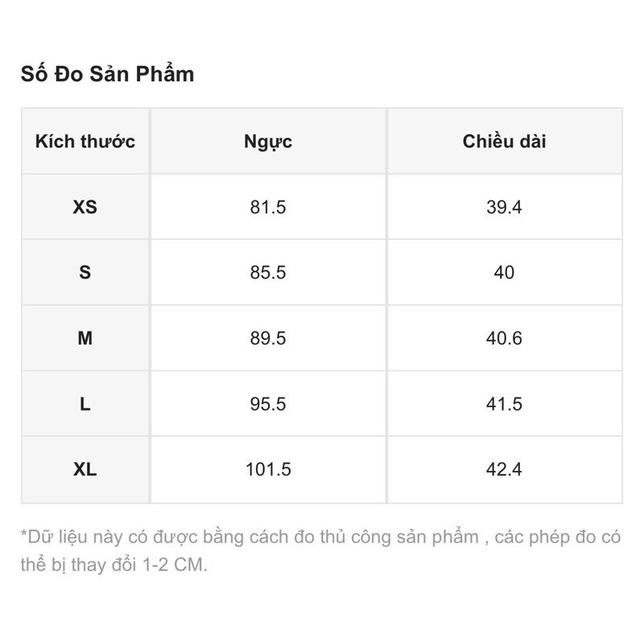Select the XL size row label
This screenshot has width=644, height=644.
[x=85, y=469]
